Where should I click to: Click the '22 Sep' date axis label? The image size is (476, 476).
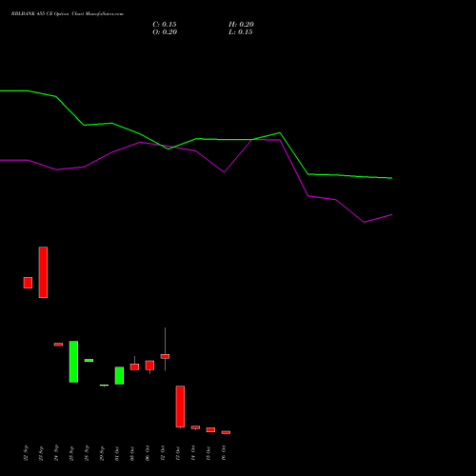(x=26, y=453)
